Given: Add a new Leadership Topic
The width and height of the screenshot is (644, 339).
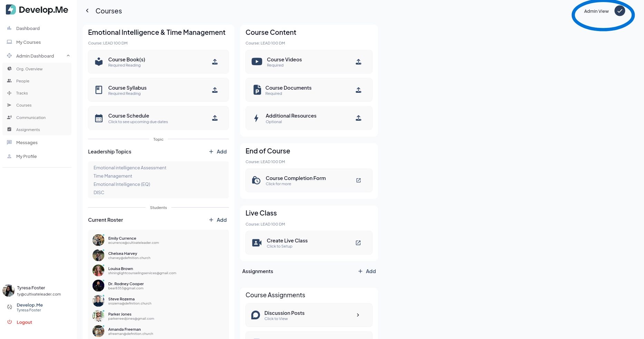Looking at the screenshot, I should click(x=218, y=152).
